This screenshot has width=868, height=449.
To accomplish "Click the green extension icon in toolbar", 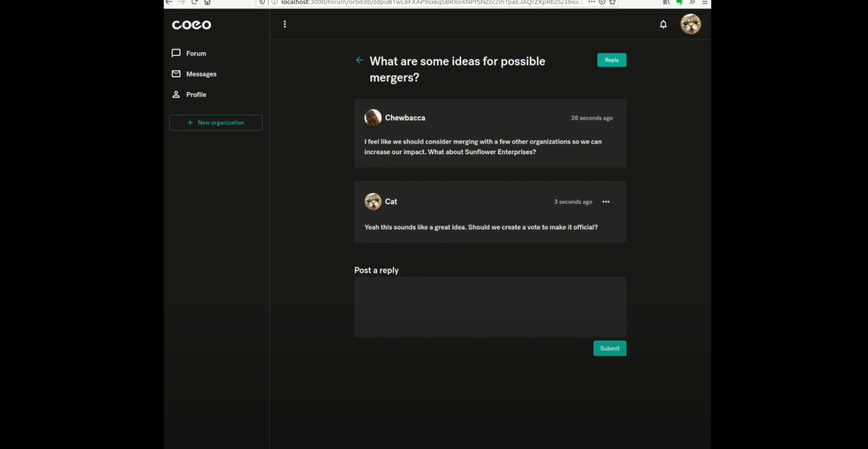I will point(679,2).
